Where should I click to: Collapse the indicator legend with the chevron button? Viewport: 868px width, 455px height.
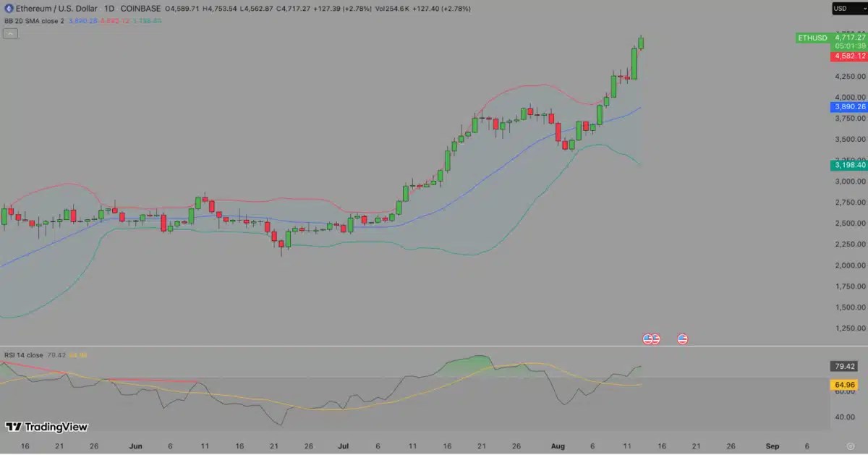coord(10,33)
